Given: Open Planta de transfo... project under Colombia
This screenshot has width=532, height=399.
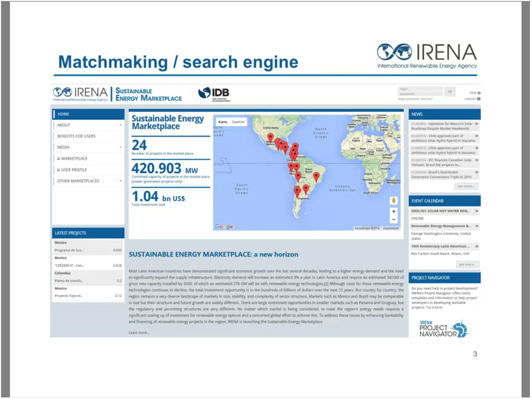Looking at the screenshot, I should 88,281.
